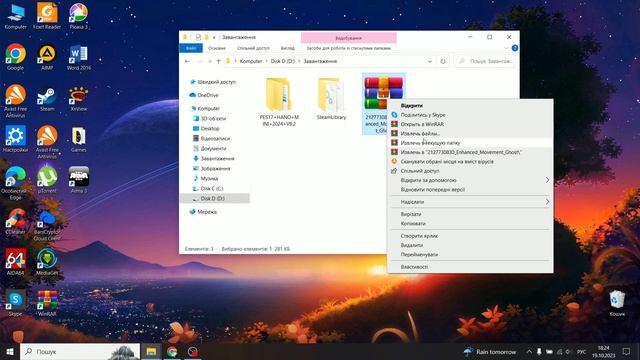
Task: Choose 'Копіювати' in context menu
Action: pos(470,223)
